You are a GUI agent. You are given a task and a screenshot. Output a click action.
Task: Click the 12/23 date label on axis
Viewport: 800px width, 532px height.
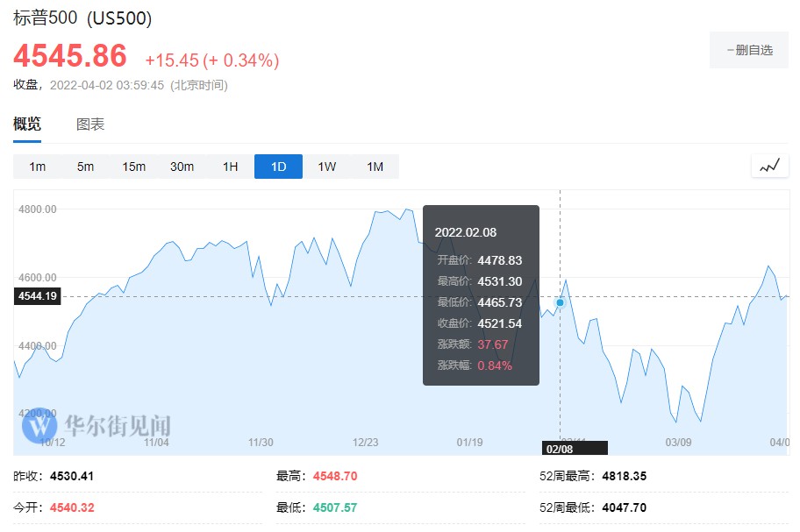pyautogui.click(x=365, y=443)
